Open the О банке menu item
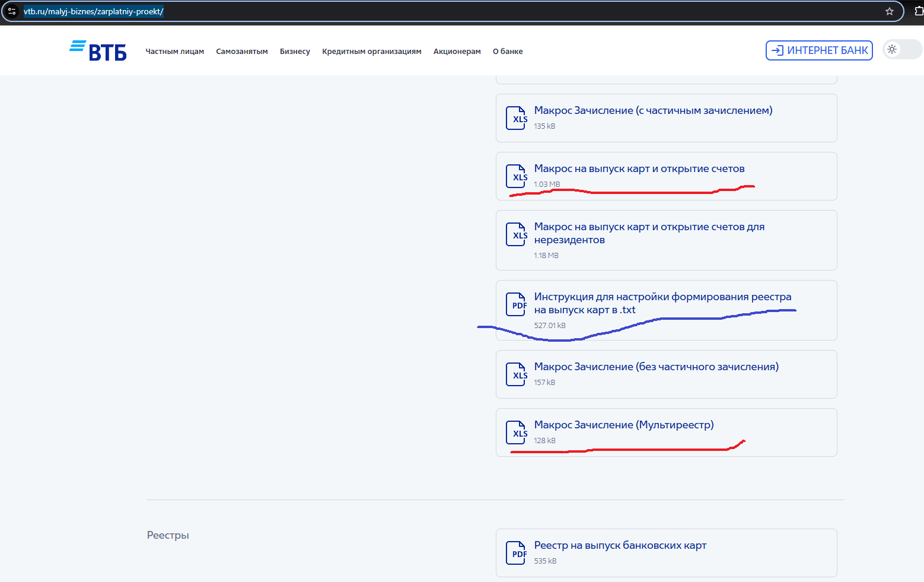Image resolution: width=924 pixels, height=582 pixels. point(508,52)
